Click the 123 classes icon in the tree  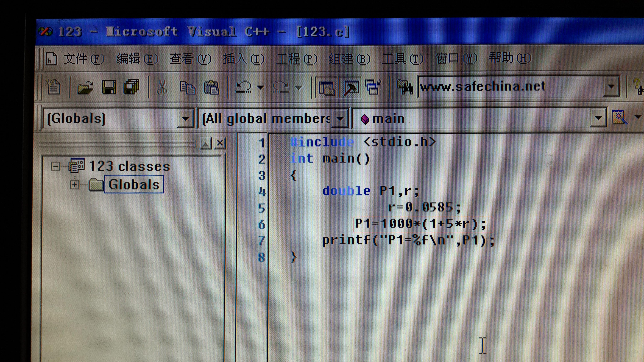(76, 165)
